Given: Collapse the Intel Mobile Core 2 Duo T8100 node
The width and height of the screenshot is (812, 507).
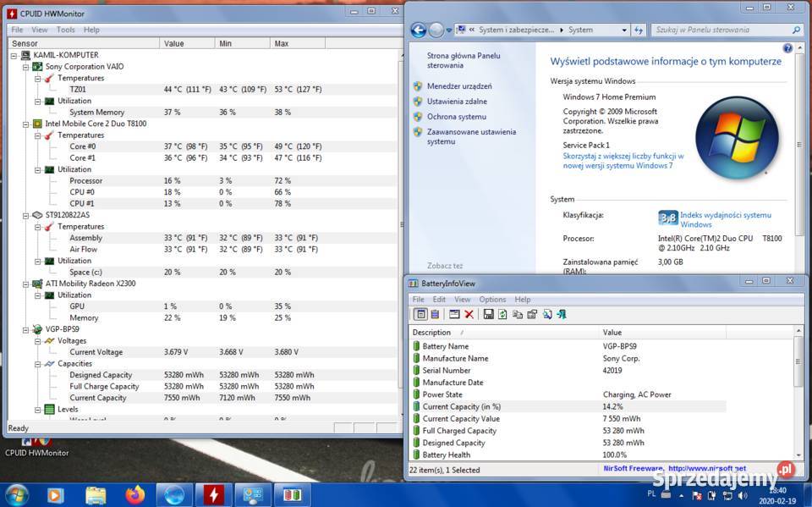Looking at the screenshot, I should point(25,124).
